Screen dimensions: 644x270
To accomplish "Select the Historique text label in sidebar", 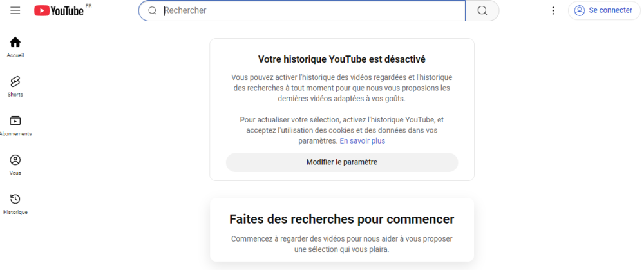I will 15,212.
